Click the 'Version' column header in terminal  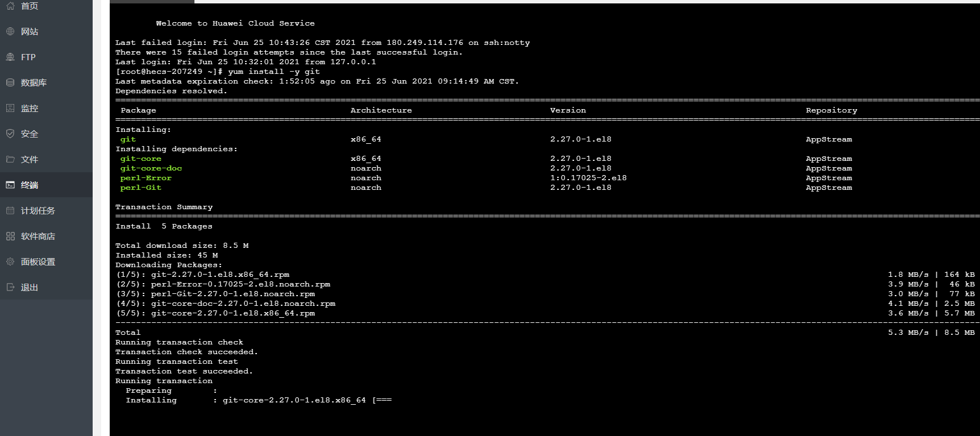[568, 110]
